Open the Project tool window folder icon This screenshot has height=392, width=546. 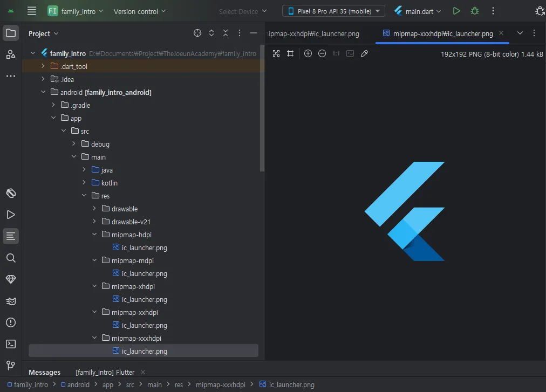11,33
